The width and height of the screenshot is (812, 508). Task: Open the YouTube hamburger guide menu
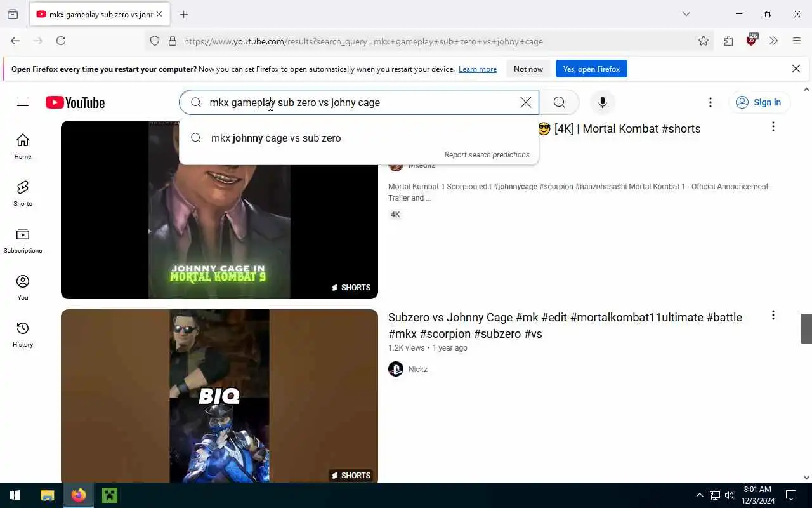pyautogui.click(x=23, y=102)
